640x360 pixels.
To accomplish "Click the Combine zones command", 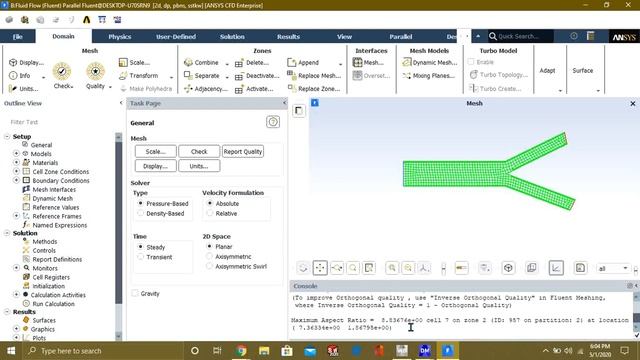I will click(201, 62).
